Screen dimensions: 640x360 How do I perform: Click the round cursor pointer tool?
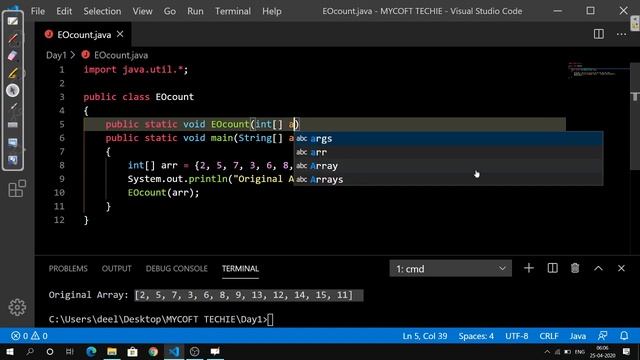pyautogui.click(x=13, y=90)
